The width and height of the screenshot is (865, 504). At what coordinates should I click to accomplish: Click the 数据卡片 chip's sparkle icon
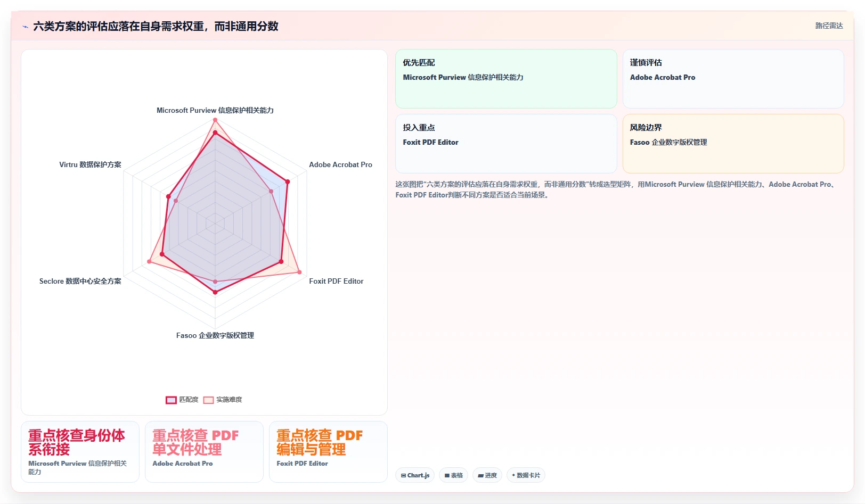click(x=513, y=475)
